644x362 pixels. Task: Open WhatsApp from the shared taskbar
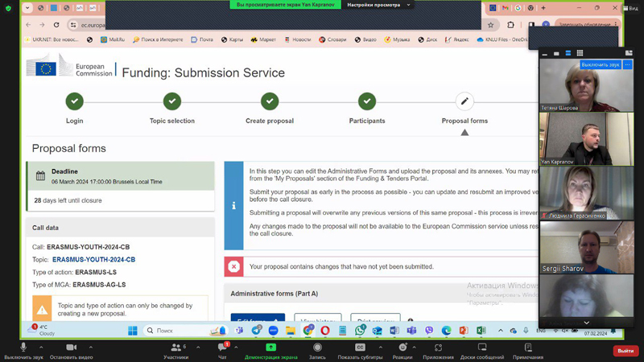point(360,331)
